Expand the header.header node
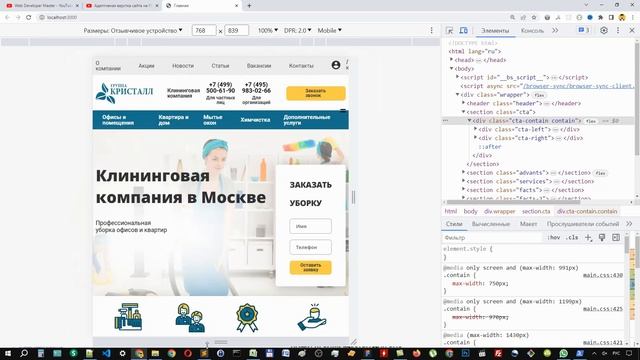The image size is (640, 360). (x=464, y=103)
